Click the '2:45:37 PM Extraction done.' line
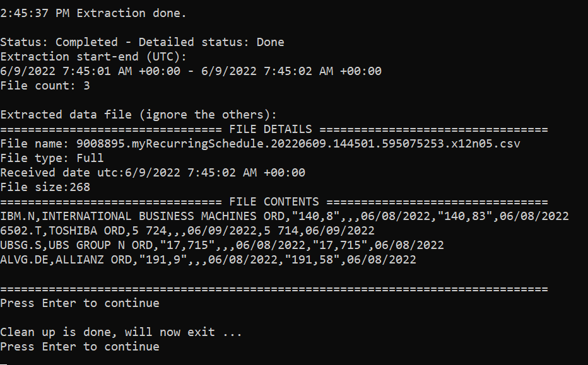 pyautogui.click(x=93, y=13)
